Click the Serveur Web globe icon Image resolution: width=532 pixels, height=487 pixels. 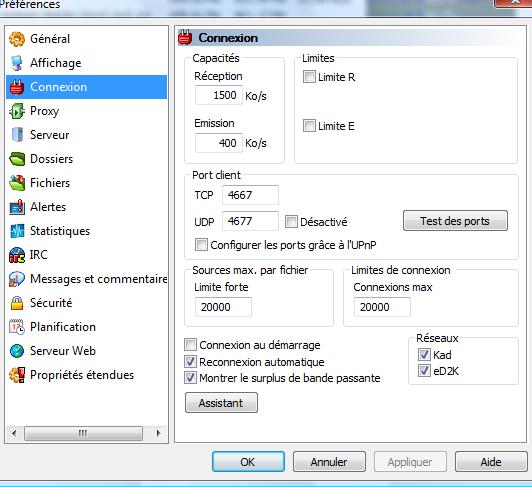click(x=17, y=351)
